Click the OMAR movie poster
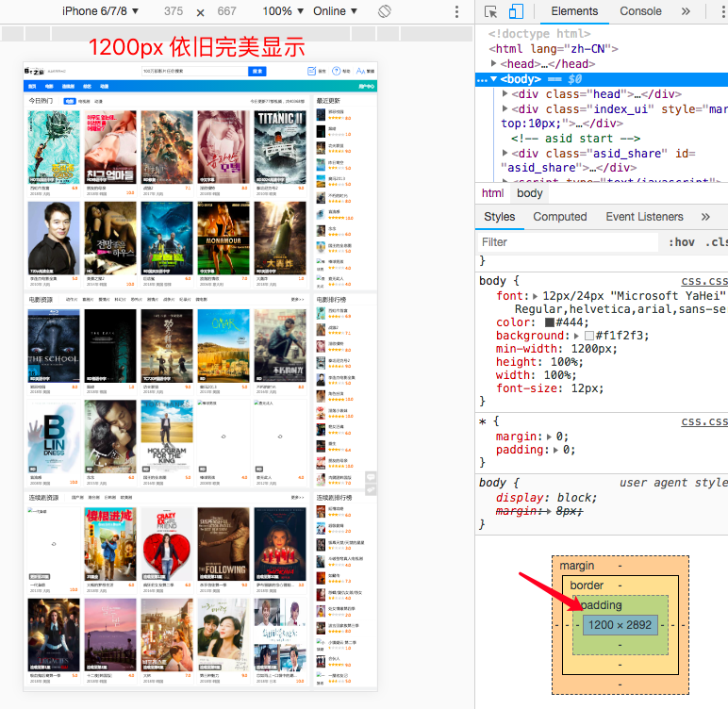 point(223,346)
